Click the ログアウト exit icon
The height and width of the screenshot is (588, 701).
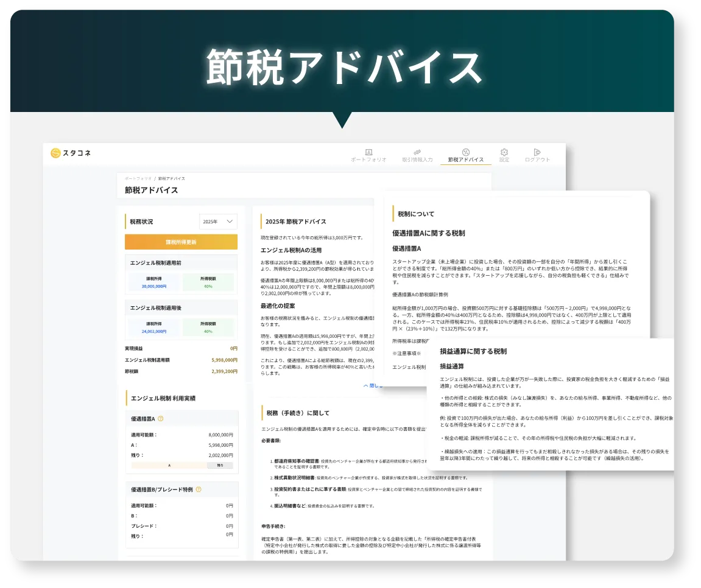[537, 152]
